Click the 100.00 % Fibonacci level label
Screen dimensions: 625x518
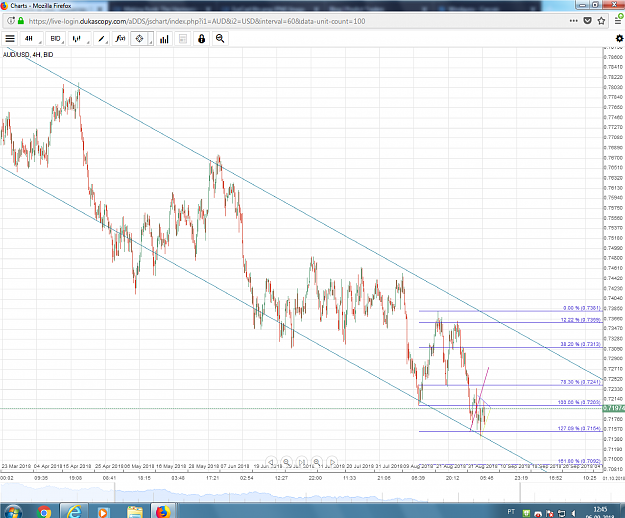(579, 402)
